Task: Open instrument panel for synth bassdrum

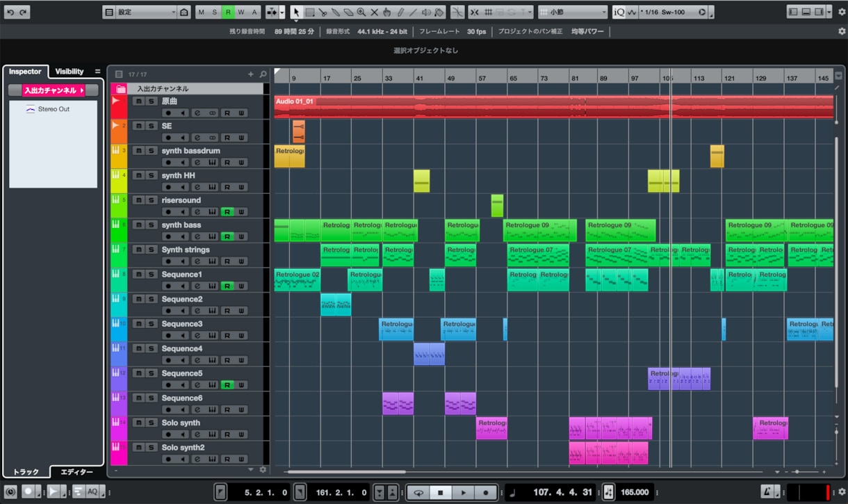Action: [x=211, y=162]
